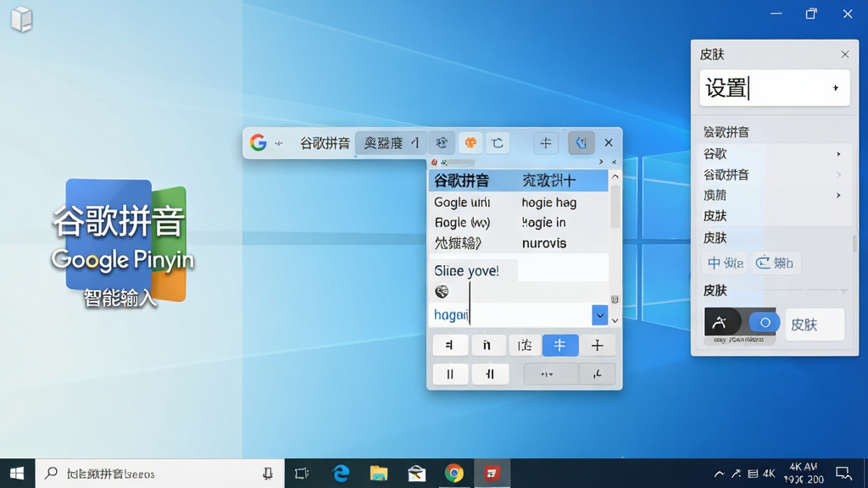
Task: Select the dark skin preview thumbnail
Action: coord(722,323)
